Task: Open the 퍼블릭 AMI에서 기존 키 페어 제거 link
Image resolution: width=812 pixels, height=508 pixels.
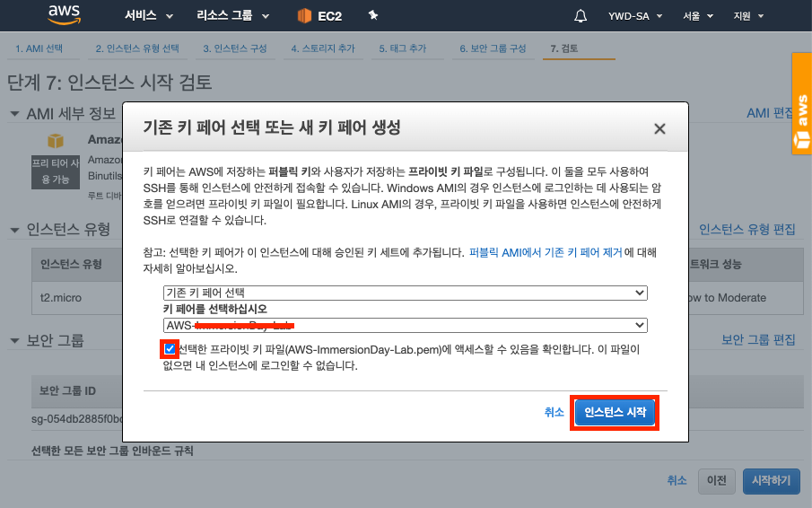Action: click(x=546, y=252)
